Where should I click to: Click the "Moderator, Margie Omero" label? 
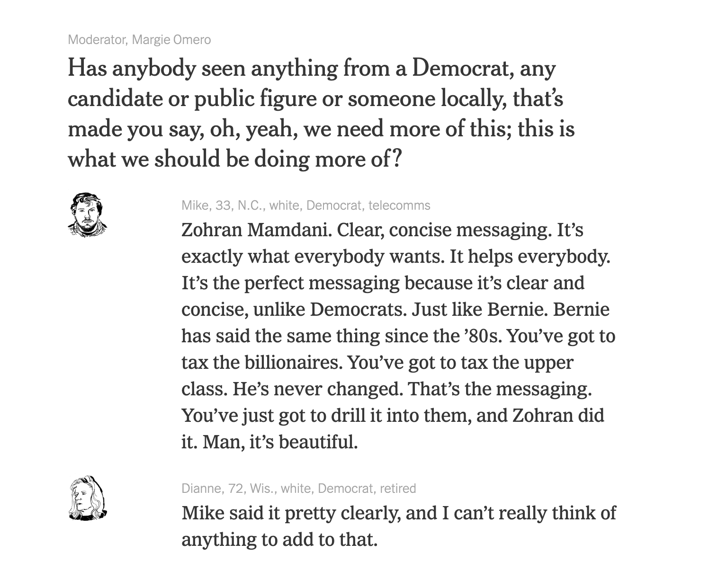(139, 40)
